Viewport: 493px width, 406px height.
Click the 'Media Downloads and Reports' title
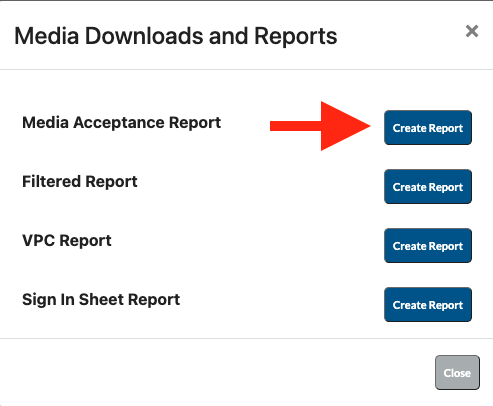tap(176, 36)
